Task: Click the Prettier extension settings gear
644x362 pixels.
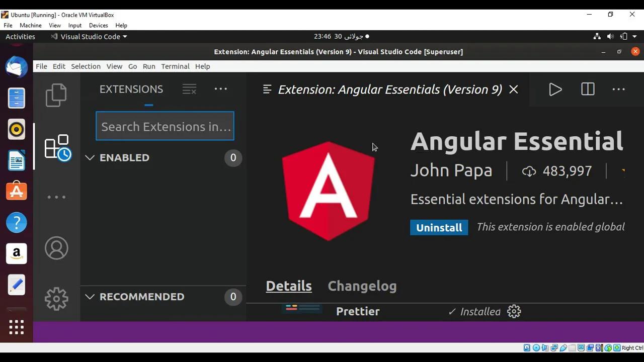Action: pyautogui.click(x=514, y=311)
